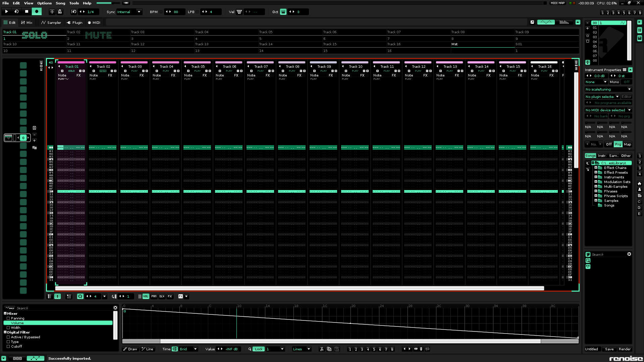644x362 pixels.
Task: Click the Render button
Action: point(625,349)
